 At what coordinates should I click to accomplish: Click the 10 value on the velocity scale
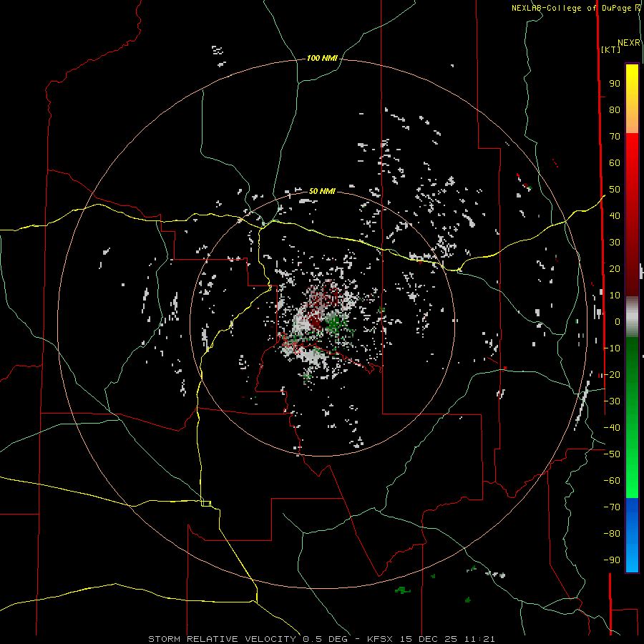[615, 296]
